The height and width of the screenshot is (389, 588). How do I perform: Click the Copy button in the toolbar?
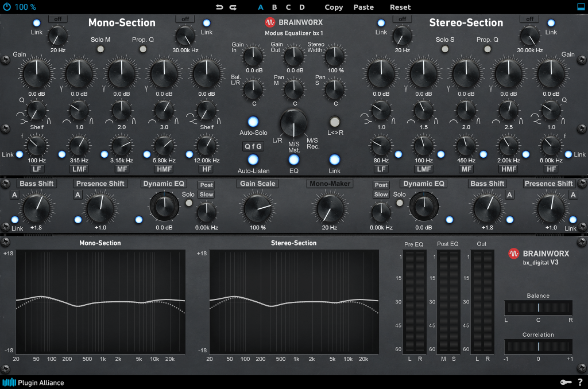(333, 7)
